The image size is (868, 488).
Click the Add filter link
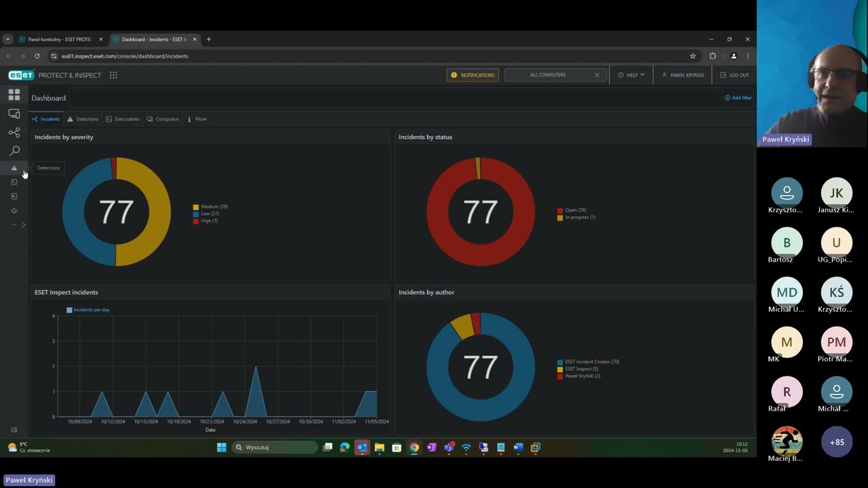coord(738,98)
